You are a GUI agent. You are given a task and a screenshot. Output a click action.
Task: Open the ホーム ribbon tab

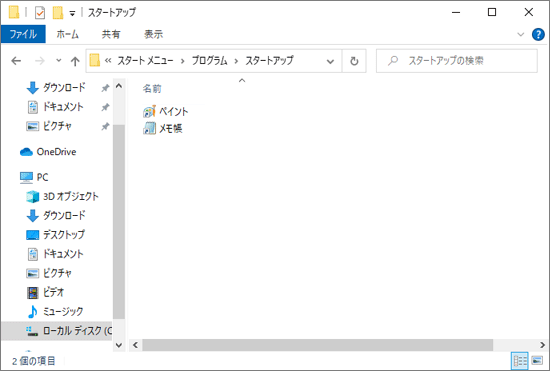coord(67,34)
